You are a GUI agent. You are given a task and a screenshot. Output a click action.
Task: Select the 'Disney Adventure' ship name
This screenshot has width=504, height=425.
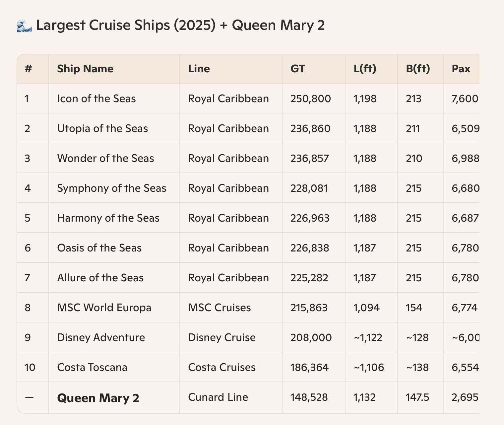pyautogui.click(x=101, y=337)
